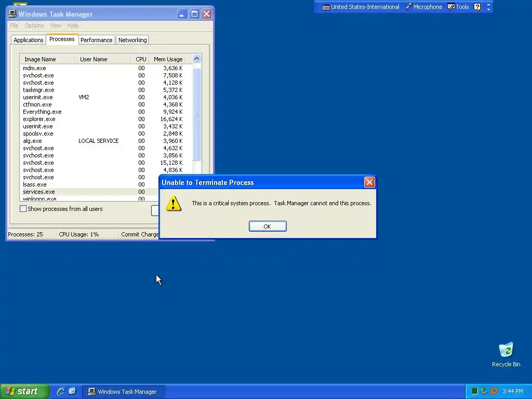Click the language bar Help question-mark icon
Screen dimensions: 532x399
[477, 7]
